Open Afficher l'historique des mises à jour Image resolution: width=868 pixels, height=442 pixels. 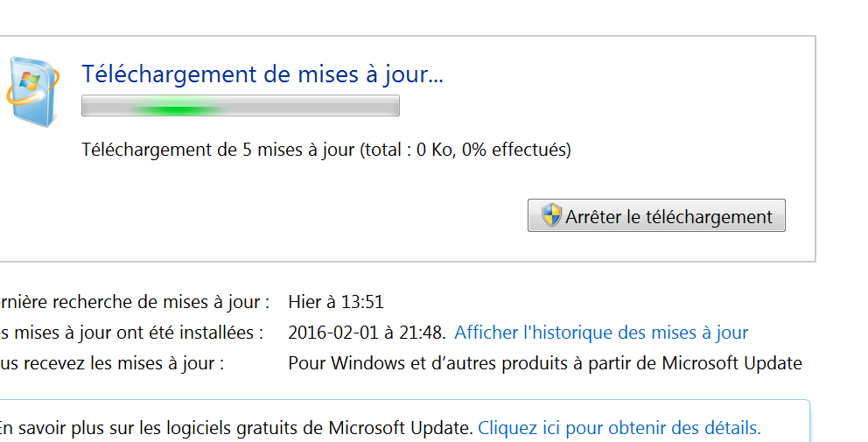(x=601, y=333)
